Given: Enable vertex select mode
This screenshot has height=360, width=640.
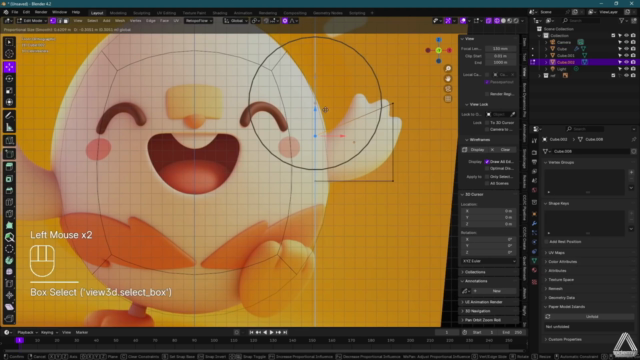Looking at the screenshot, I should click(53, 21).
